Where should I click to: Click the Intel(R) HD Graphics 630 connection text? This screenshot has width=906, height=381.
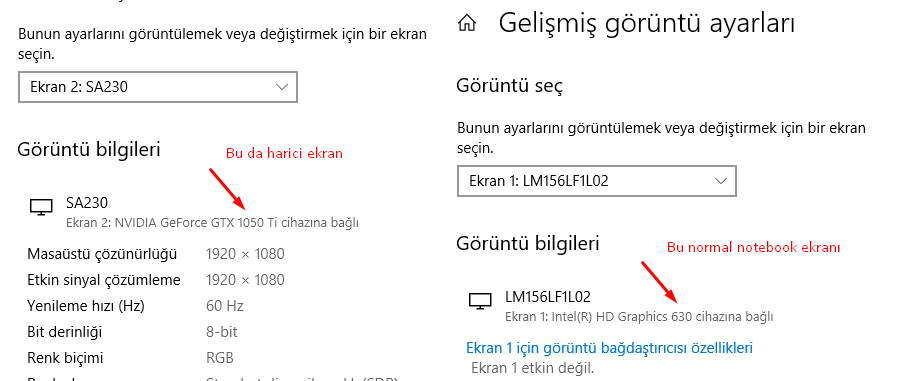pyautogui.click(x=639, y=317)
